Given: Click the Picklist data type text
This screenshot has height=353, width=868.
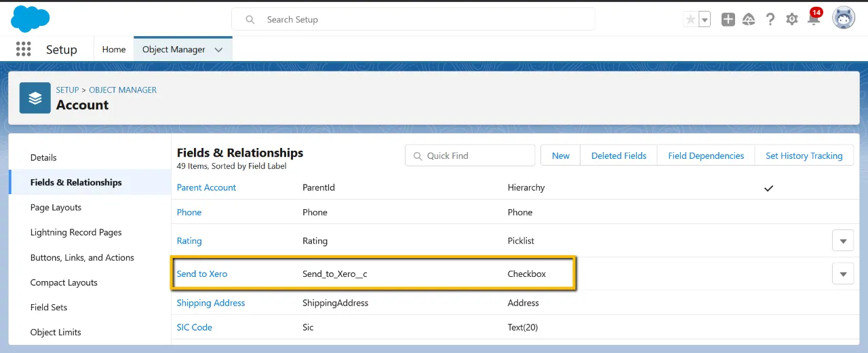Looking at the screenshot, I should tap(522, 241).
